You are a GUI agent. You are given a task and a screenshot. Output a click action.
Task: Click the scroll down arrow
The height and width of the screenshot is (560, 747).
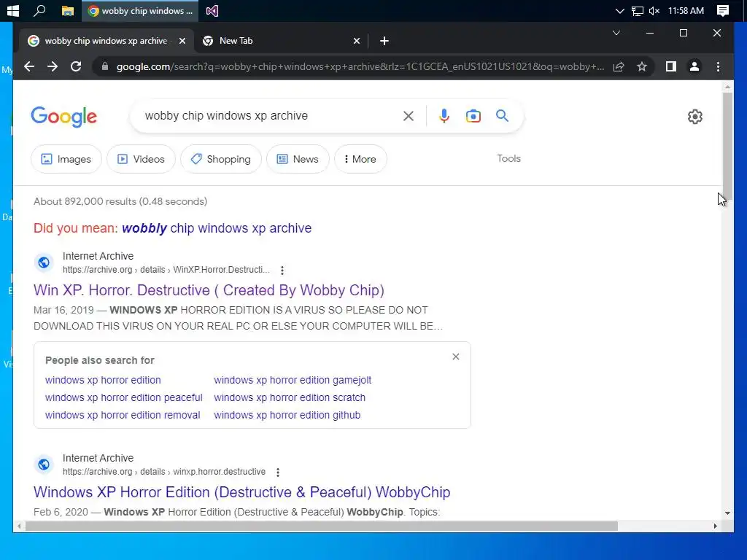[727, 513]
